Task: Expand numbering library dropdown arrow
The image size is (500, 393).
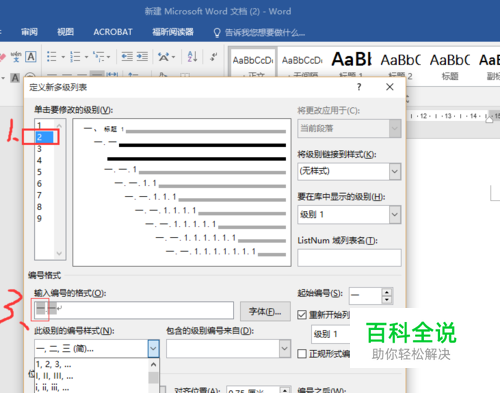Action: pyautogui.click(x=86, y=57)
